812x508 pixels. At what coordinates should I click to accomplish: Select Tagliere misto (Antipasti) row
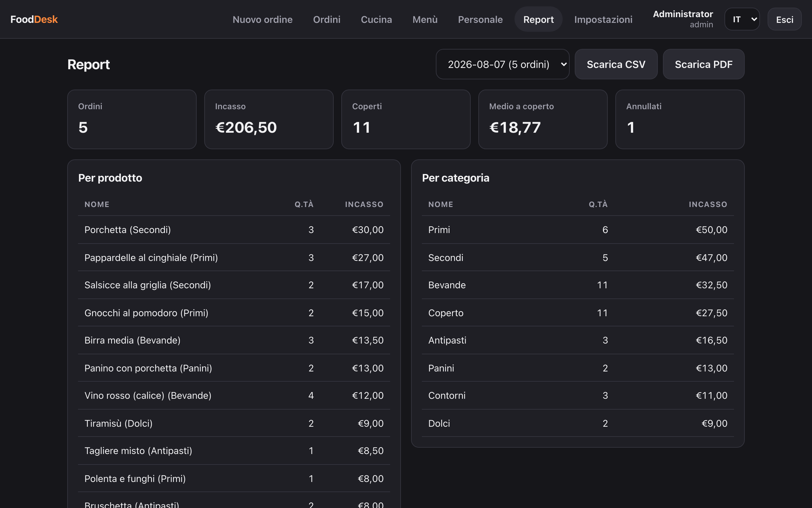click(x=234, y=451)
